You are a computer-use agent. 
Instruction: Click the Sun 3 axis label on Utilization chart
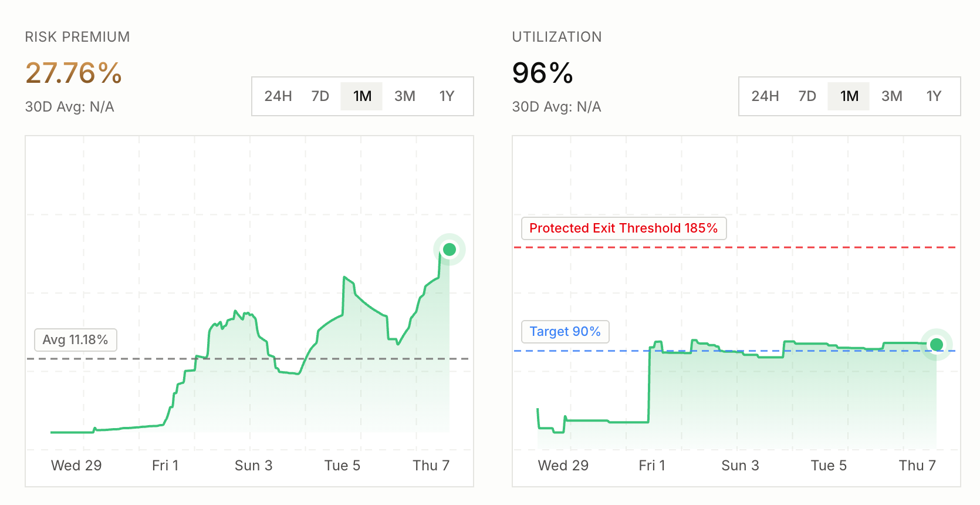point(740,466)
